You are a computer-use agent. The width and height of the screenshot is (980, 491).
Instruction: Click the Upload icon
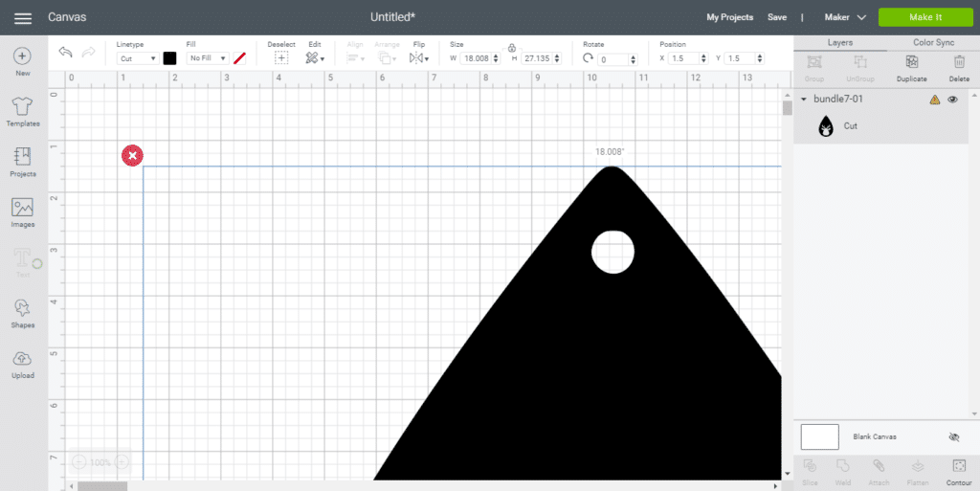point(23,359)
